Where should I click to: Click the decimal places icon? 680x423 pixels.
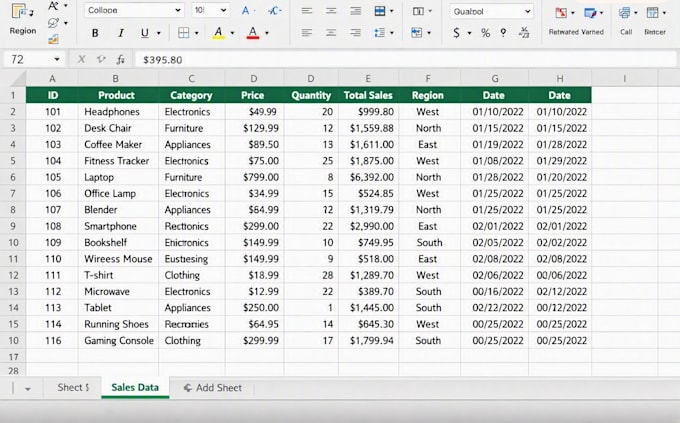click(x=524, y=33)
